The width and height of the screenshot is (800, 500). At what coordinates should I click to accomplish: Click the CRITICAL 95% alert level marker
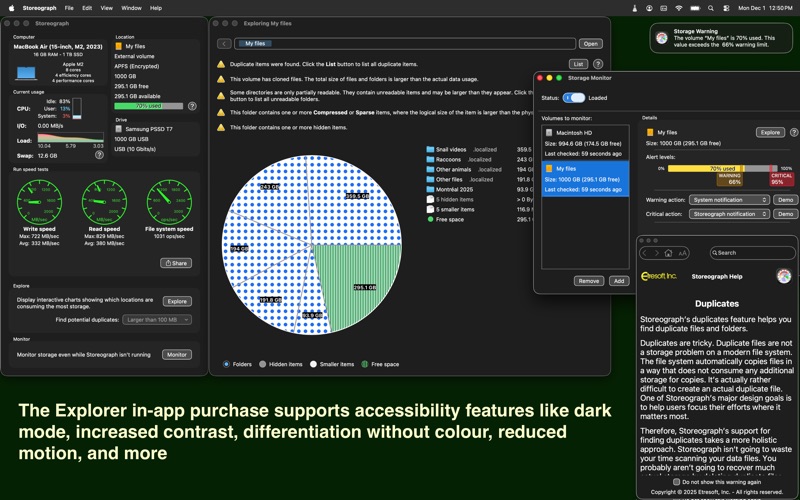(x=782, y=179)
